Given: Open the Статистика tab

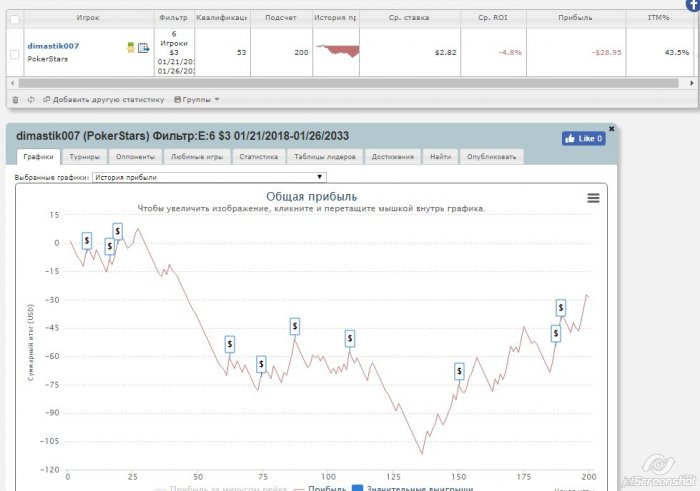Looking at the screenshot, I should 258,157.
